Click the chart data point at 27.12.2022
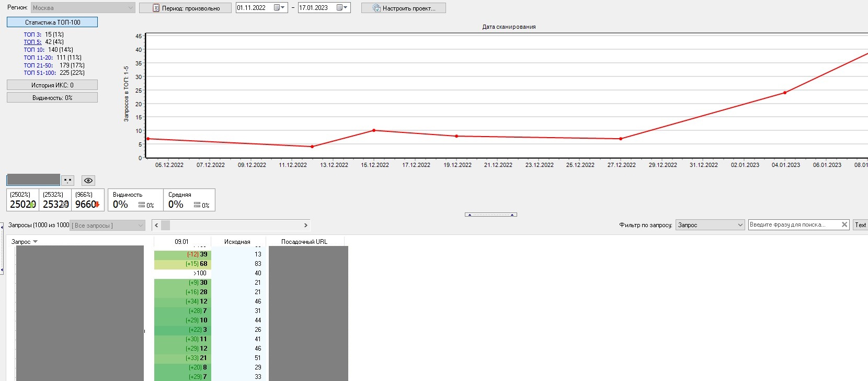This screenshot has width=868, height=381. pyautogui.click(x=621, y=139)
